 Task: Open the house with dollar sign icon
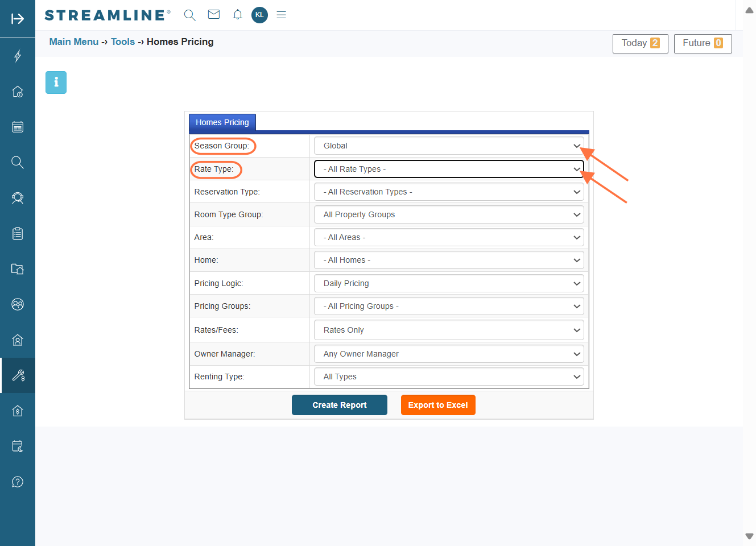(x=18, y=411)
